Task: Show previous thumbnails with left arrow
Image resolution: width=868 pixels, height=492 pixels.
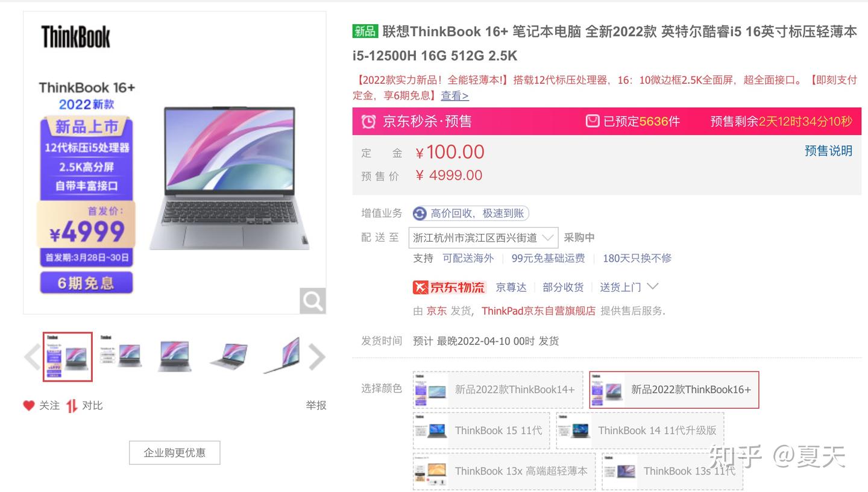Action: (x=32, y=357)
